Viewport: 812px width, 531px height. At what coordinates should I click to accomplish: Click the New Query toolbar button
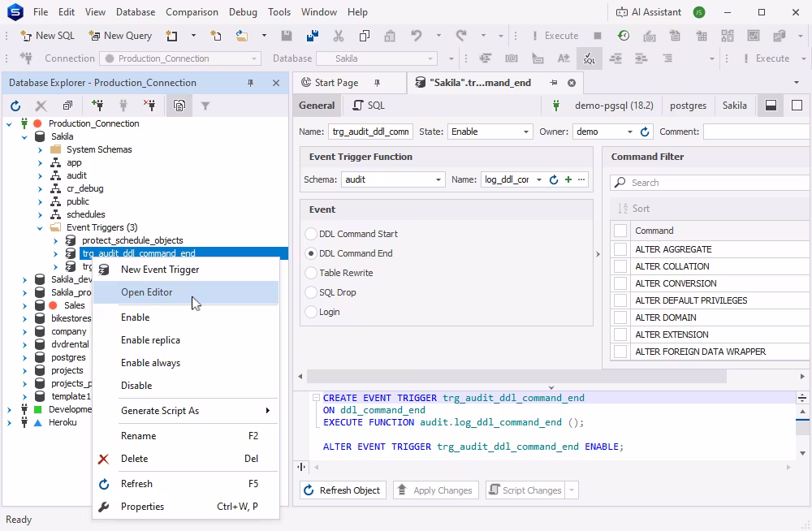(120, 36)
